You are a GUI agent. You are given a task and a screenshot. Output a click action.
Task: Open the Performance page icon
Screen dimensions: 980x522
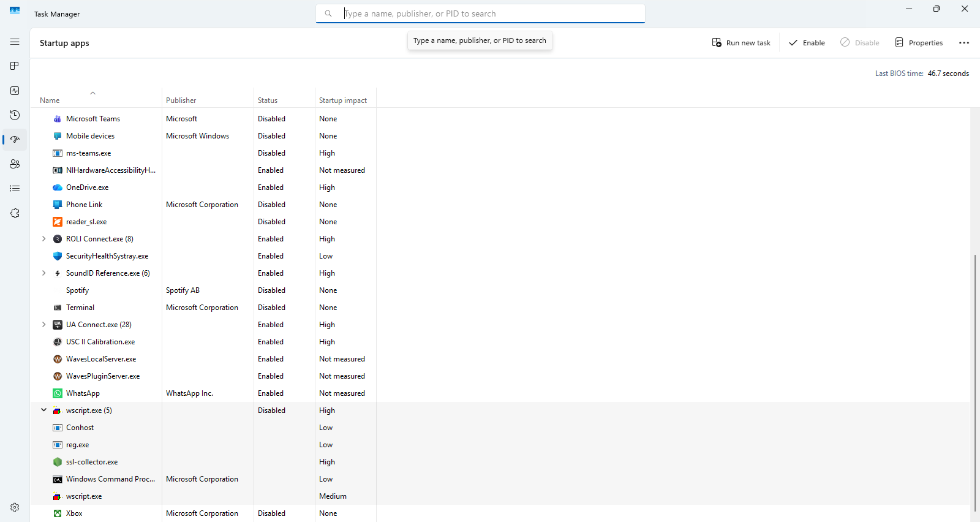tap(15, 91)
